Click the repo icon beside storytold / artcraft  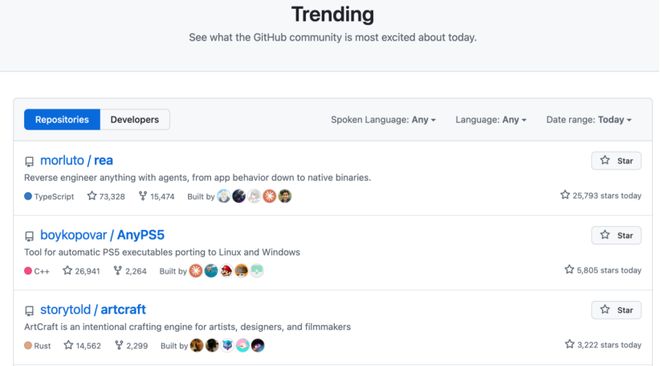click(29, 311)
